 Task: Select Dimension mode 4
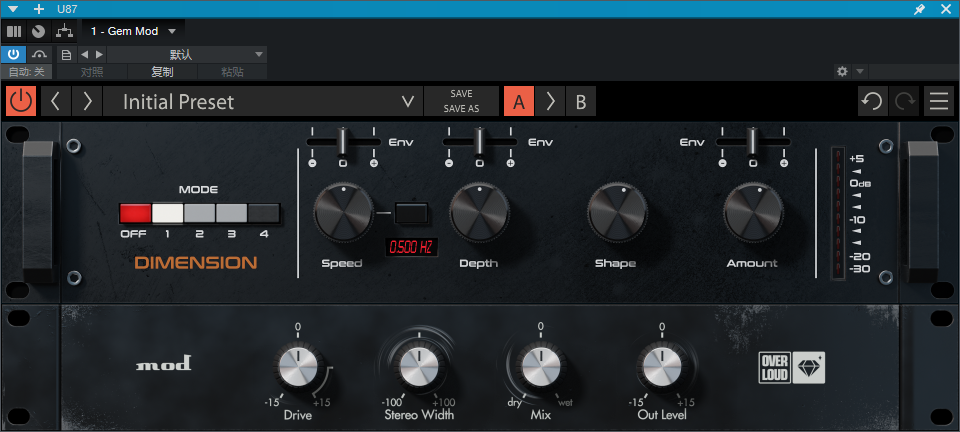(263, 213)
